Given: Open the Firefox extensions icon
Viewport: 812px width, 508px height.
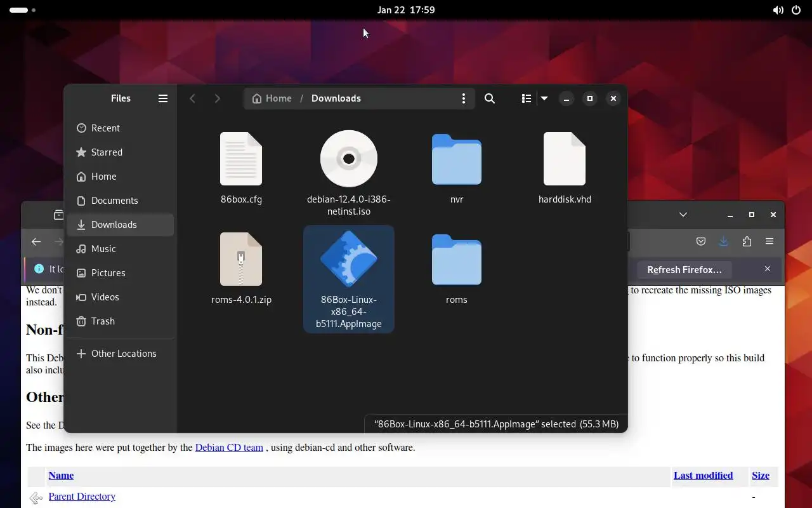Looking at the screenshot, I should 747,241.
